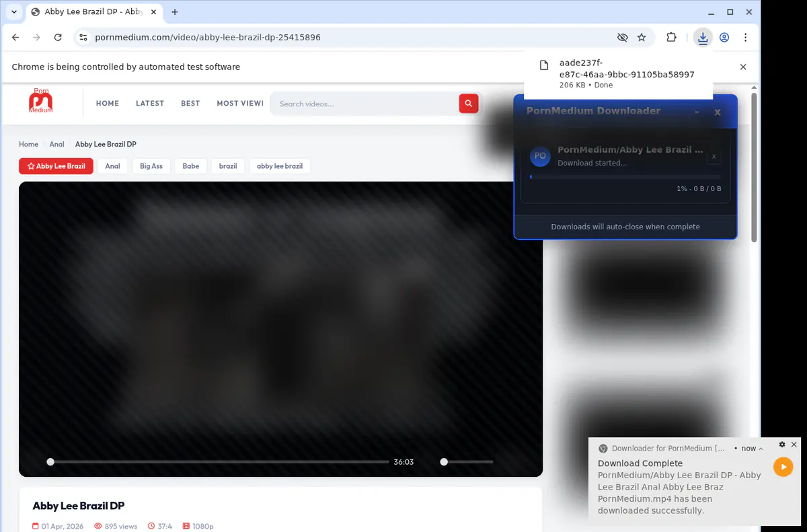The width and height of the screenshot is (807, 532).
Task: Open the Chrome three-dot menu
Action: click(x=746, y=38)
